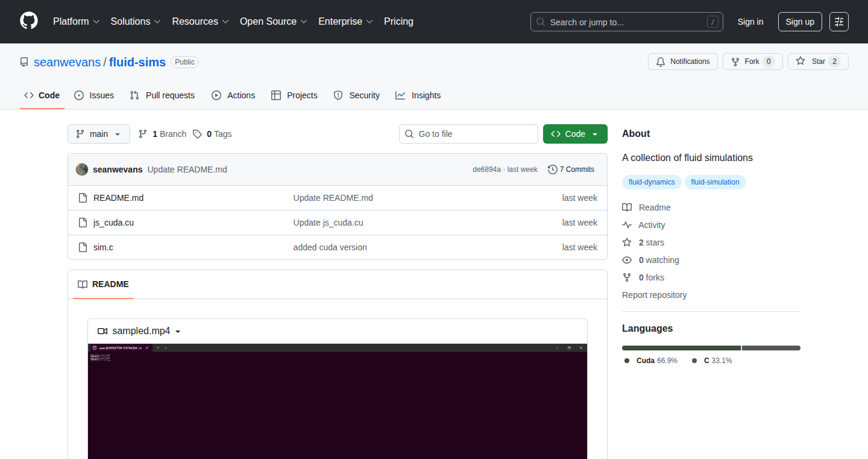Open the seanwevans owner profile link
Image resolution: width=868 pixels, height=459 pixels.
(68, 62)
